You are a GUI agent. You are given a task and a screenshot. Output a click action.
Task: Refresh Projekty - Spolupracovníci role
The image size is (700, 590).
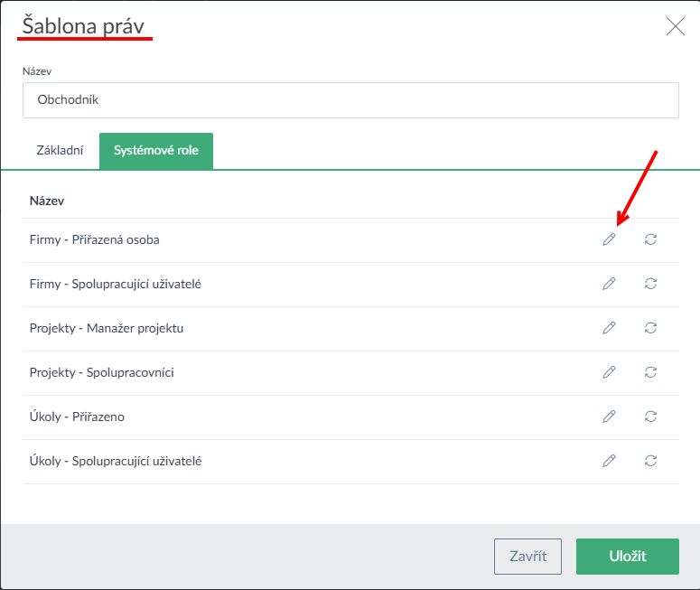pos(650,372)
